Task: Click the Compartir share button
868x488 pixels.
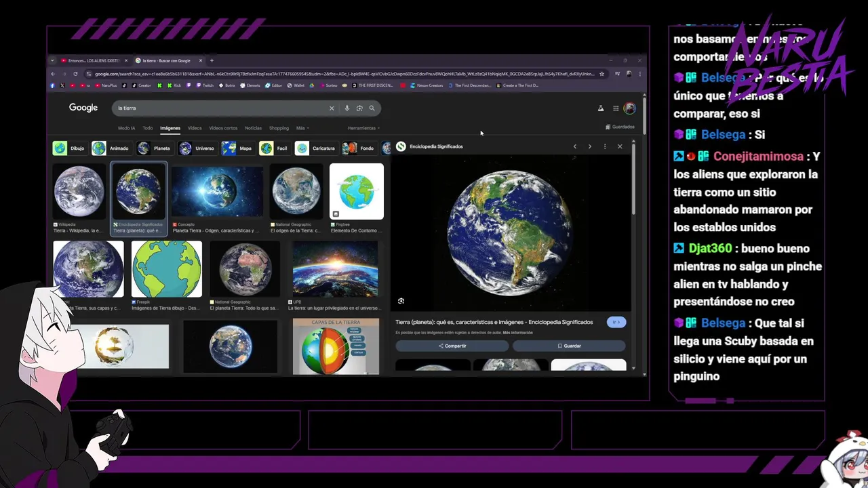Action: point(452,346)
